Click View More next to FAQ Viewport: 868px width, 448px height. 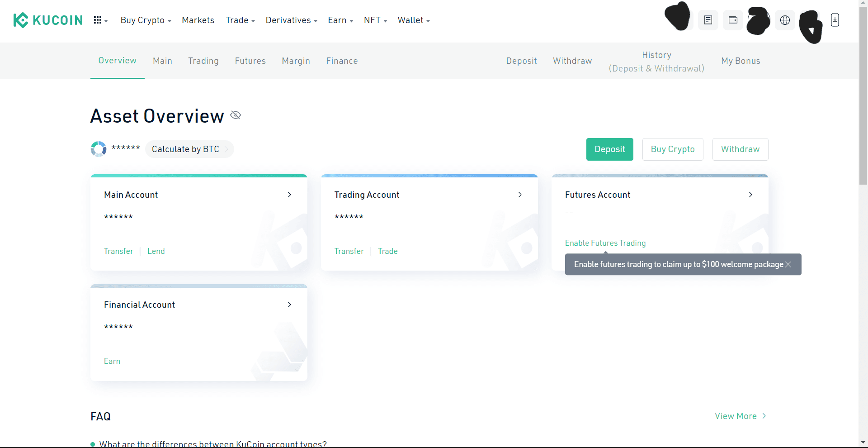pyautogui.click(x=741, y=416)
